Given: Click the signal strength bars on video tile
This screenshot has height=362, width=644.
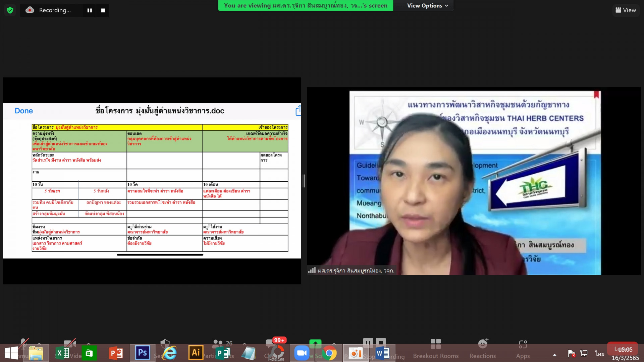Looking at the screenshot, I should (x=312, y=270).
